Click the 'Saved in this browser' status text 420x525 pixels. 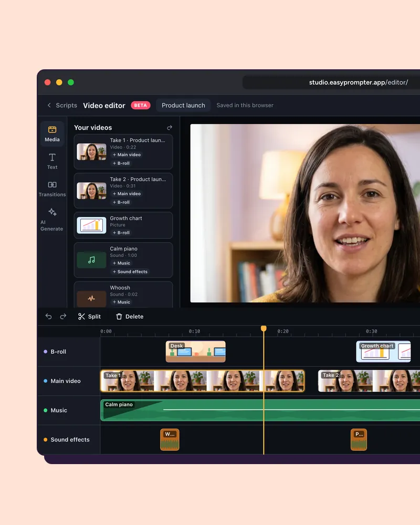pos(245,105)
